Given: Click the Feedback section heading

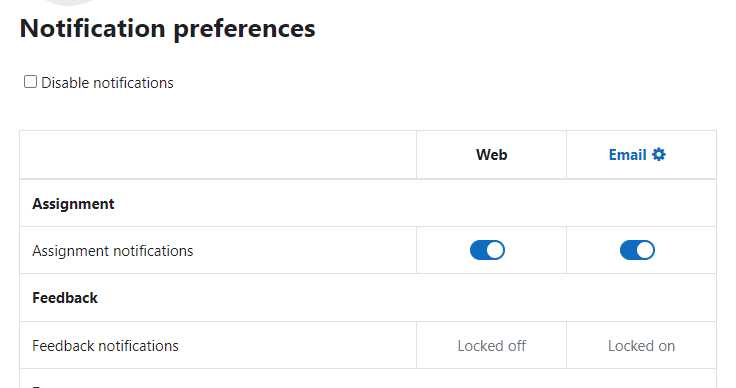Looking at the screenshot, I should [65, 298].
